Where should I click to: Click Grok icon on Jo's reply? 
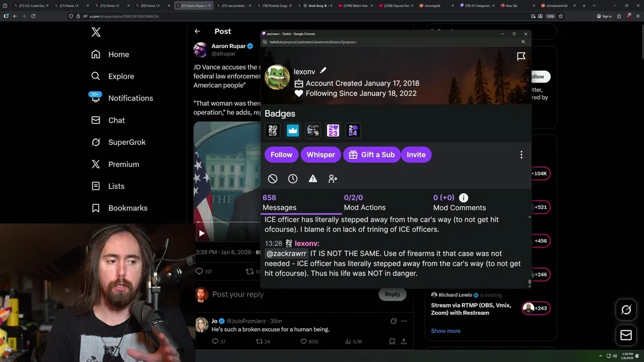coord(393,321)
